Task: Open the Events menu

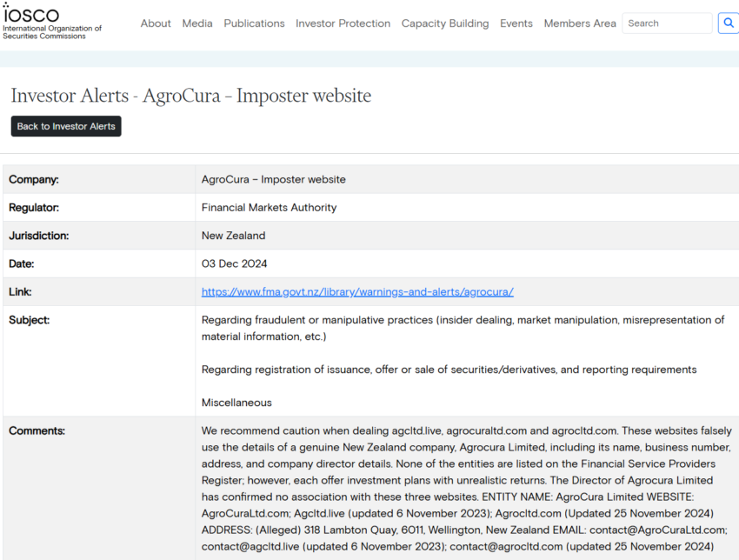Action: [516, 23]
